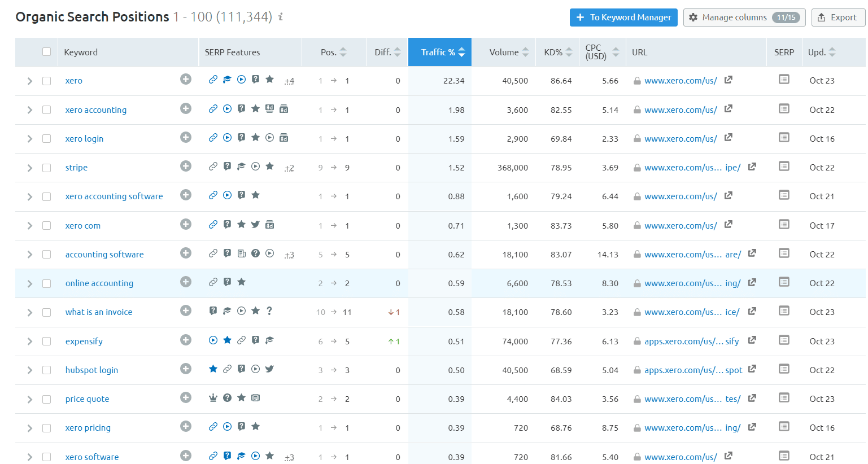This screenshot has width=868, height=464.
Task: View SERP snapshot for xero pricing row
Action: point(784,426)
